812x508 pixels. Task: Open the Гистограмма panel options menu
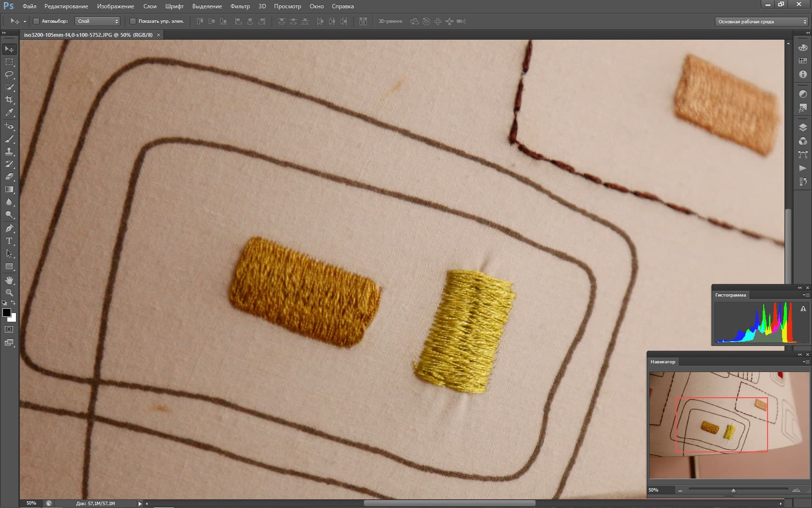(x=805, y=295)
